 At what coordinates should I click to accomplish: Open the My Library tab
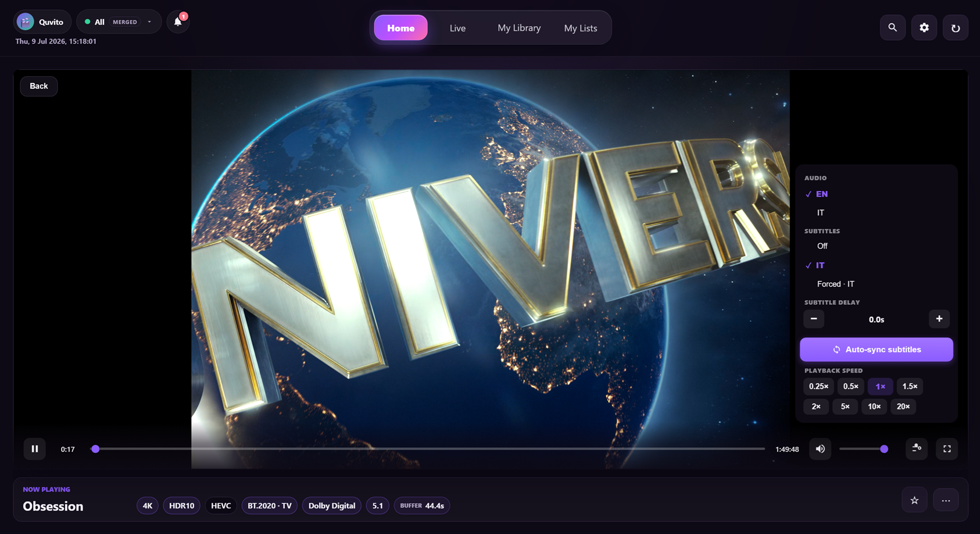(519, 28)
